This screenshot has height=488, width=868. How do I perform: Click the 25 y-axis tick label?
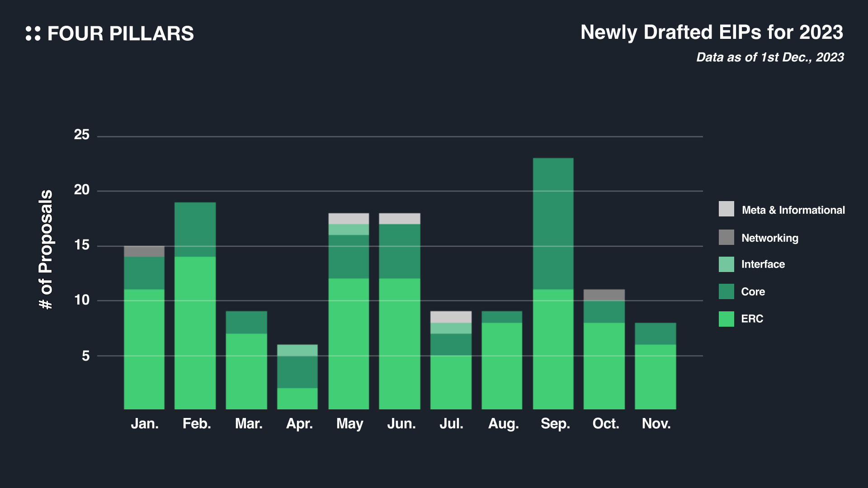pos(82,135)
